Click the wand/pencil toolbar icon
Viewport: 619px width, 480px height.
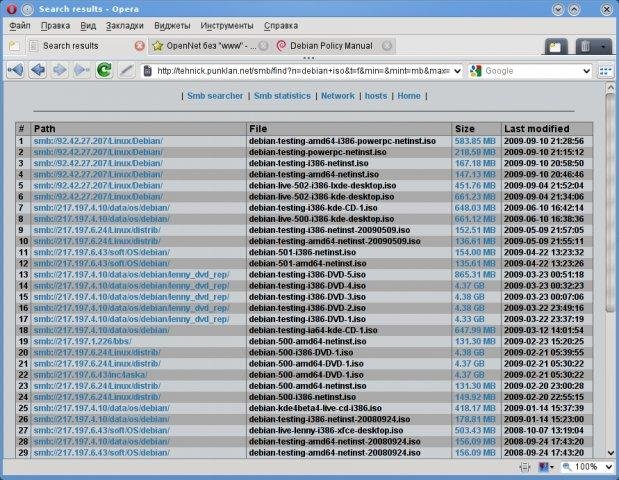click(x=126, y=71)
